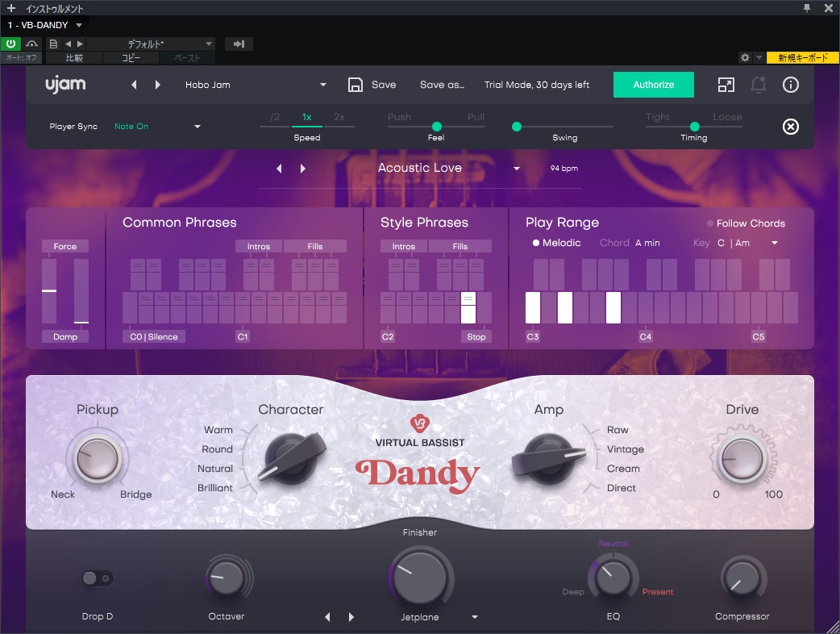Image resolution: width=840 pixels, height=634 pixels.
Task: Click the Amp selector knob
Action: pos(548,458)
